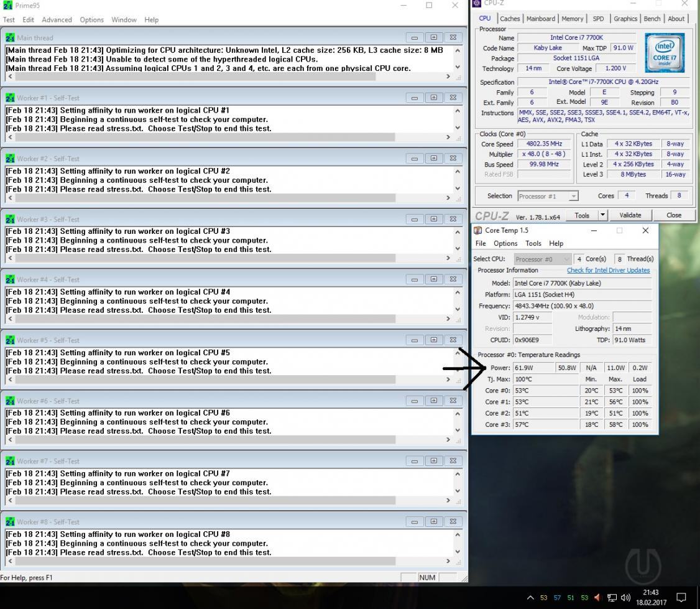700x609 pixels.
Task: Click the Main thread window title icon
Action: (10, 38)
